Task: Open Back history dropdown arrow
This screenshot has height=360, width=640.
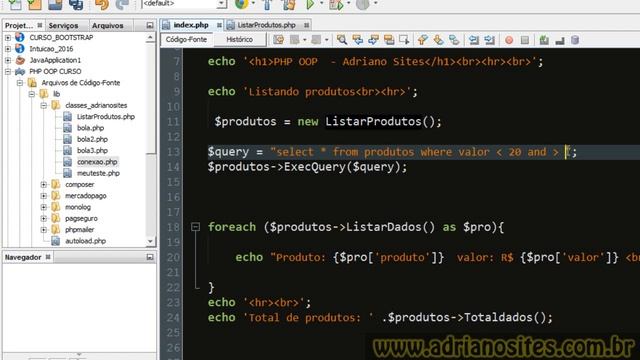Action: coord(304,40)
